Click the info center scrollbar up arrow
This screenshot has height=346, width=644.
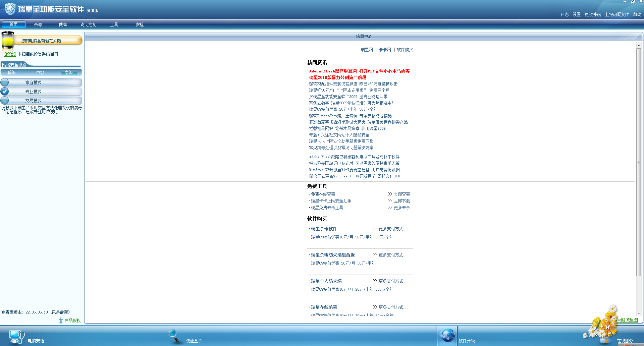(639, 45)
